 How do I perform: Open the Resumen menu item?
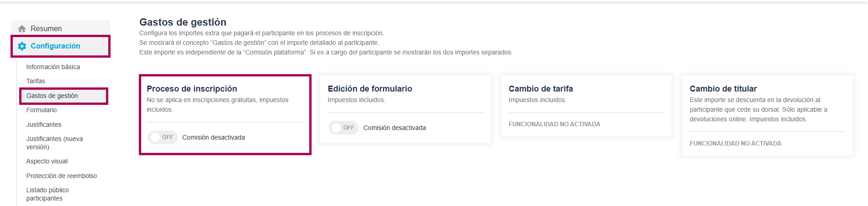coord(46,28)
